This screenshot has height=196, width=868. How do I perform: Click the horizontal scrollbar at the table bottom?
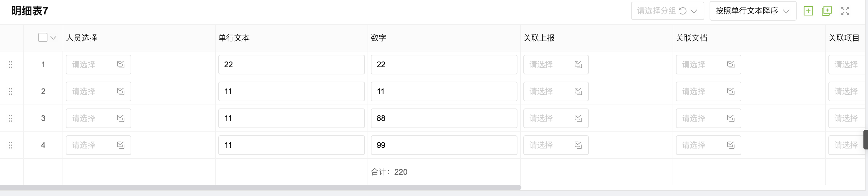pyautogui.click(x=261, y=187)
